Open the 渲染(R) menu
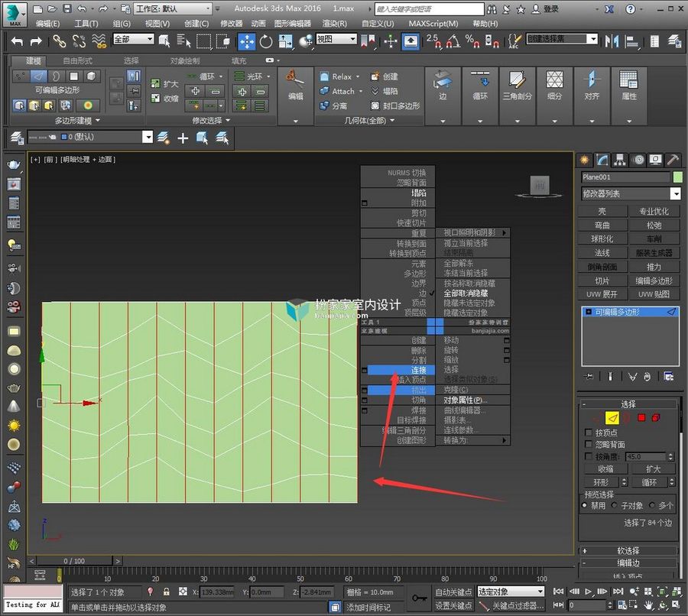The height and width of the screenshot is (616, 688). click(334, 24)
